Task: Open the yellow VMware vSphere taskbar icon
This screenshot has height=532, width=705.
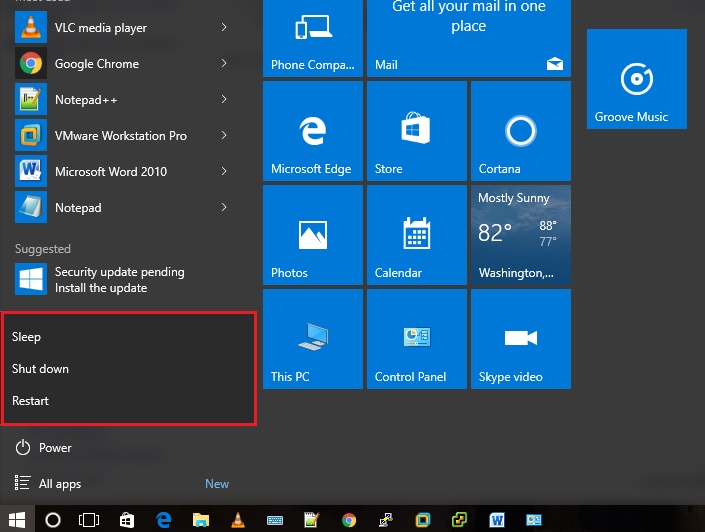Action: pos(460,520)
